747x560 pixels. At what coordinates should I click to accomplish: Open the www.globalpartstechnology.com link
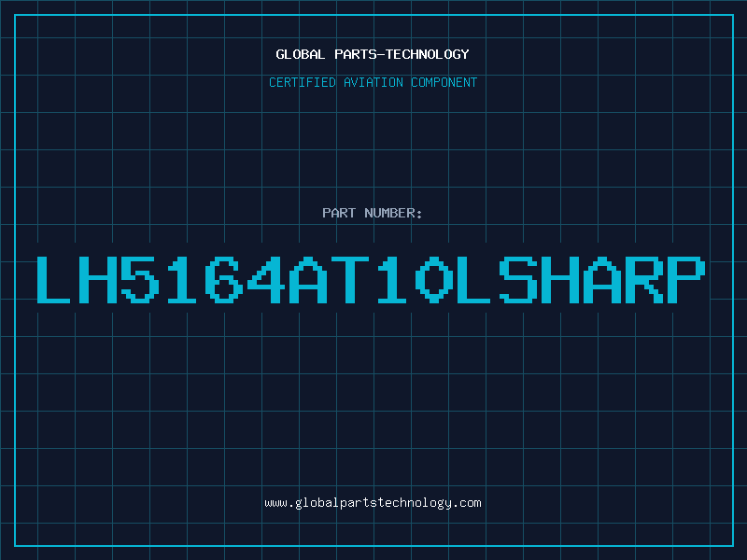373,503
